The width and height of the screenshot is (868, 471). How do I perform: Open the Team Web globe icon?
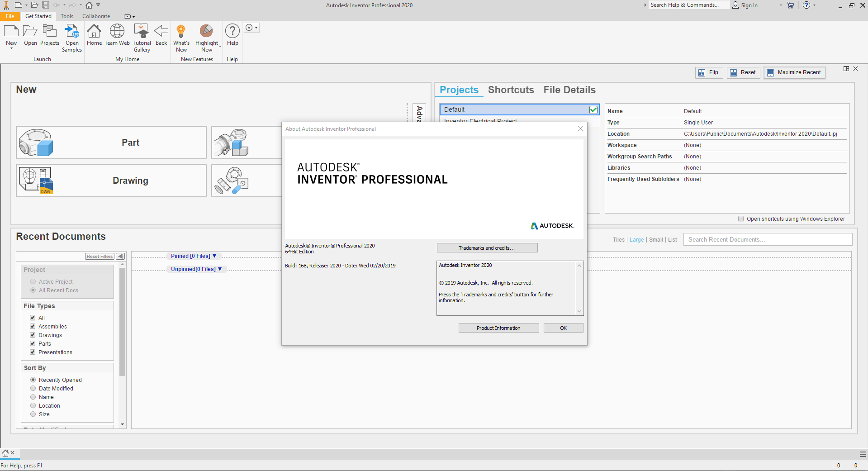tap(117, 32)
